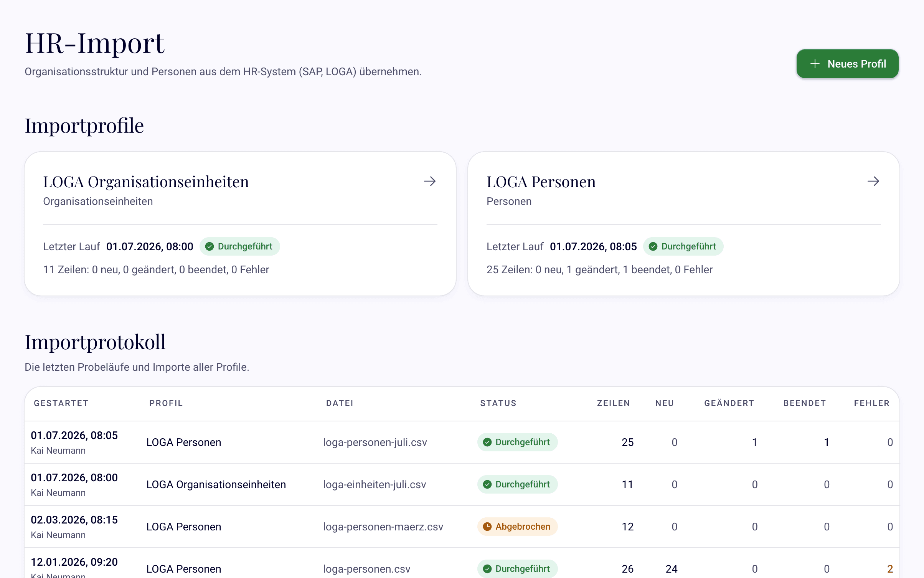Screen dimensions: 924x578
Task: Open the LOGA Organisationseinheiten profile card title
Action: [146, 182]
